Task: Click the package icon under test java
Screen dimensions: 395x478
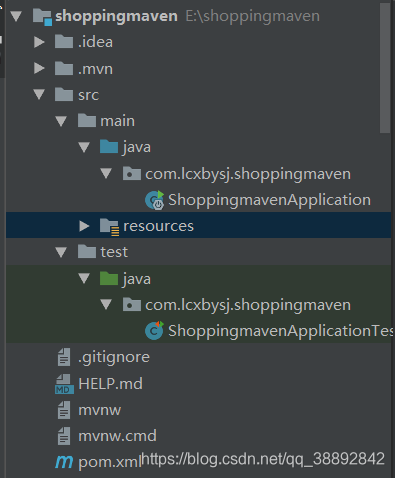Action: coord(132,305)
